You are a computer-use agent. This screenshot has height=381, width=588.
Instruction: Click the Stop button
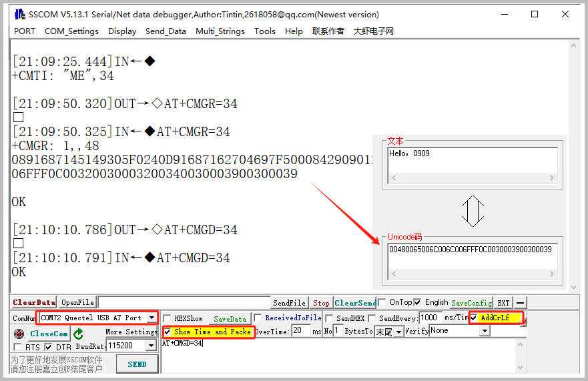(321, 303)
